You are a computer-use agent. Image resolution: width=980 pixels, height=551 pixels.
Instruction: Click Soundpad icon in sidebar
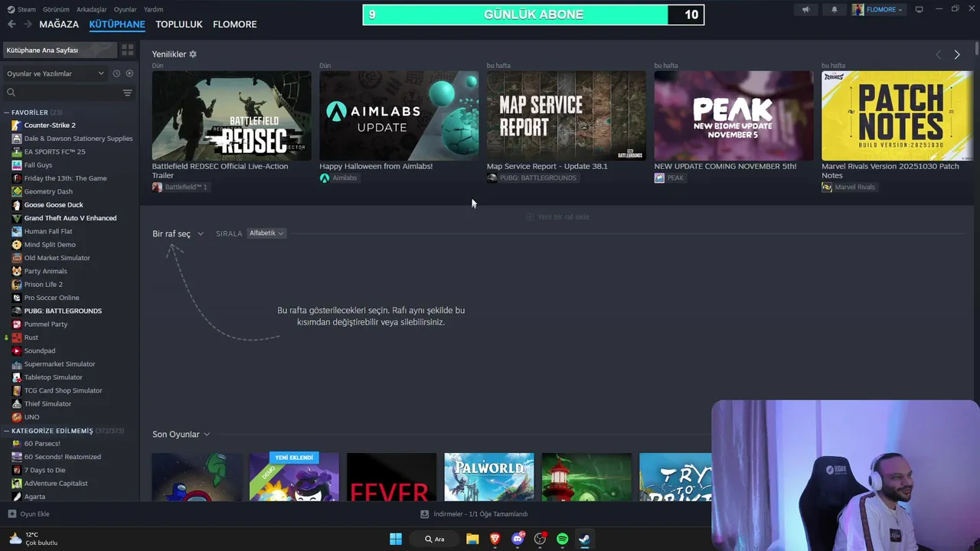pos(17,350)
